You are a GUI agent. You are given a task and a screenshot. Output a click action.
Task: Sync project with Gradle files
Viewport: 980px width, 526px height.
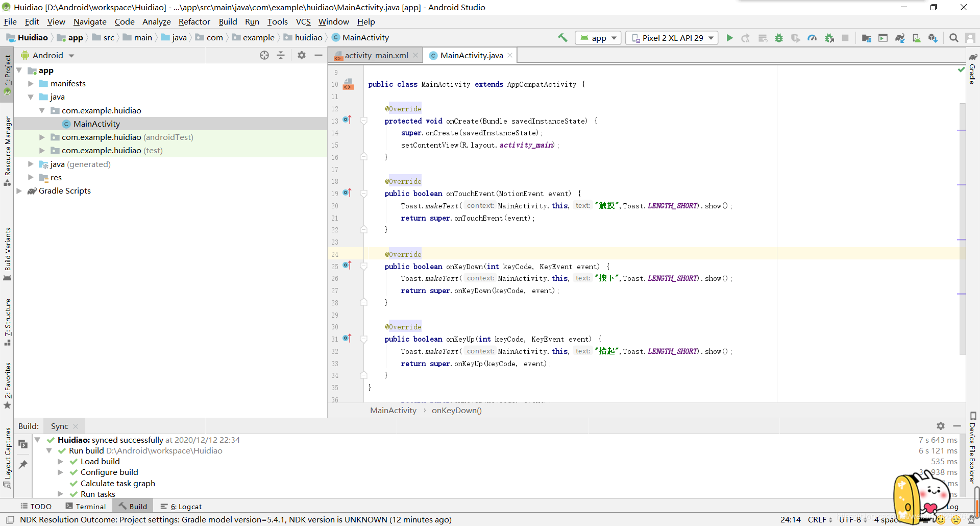pos(900,38)
